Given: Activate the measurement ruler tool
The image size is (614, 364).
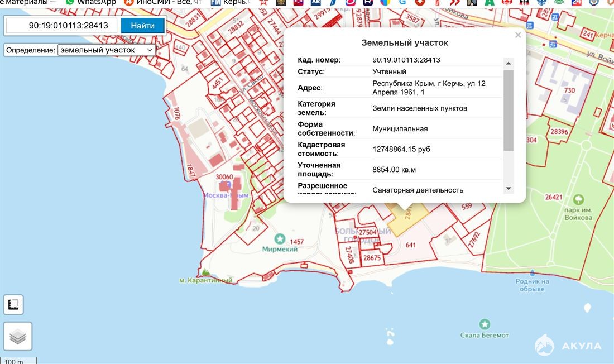Looking at the screenshot, I should click(13, 305).
